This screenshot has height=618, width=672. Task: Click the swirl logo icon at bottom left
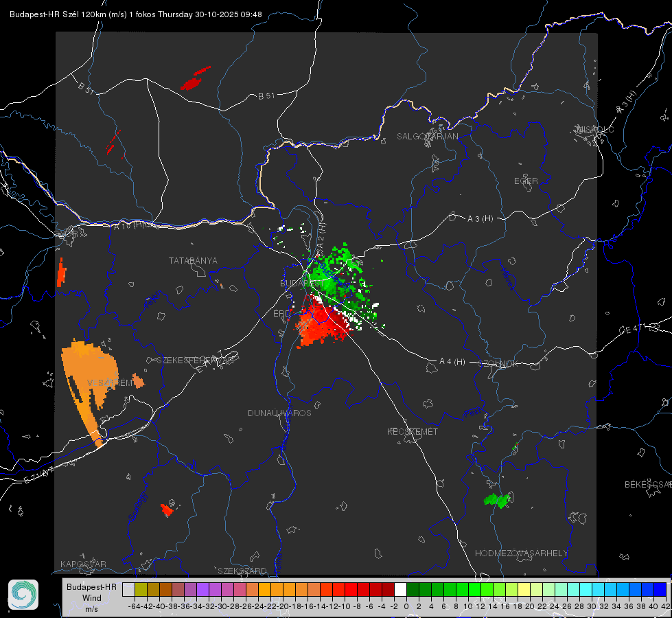23,595
